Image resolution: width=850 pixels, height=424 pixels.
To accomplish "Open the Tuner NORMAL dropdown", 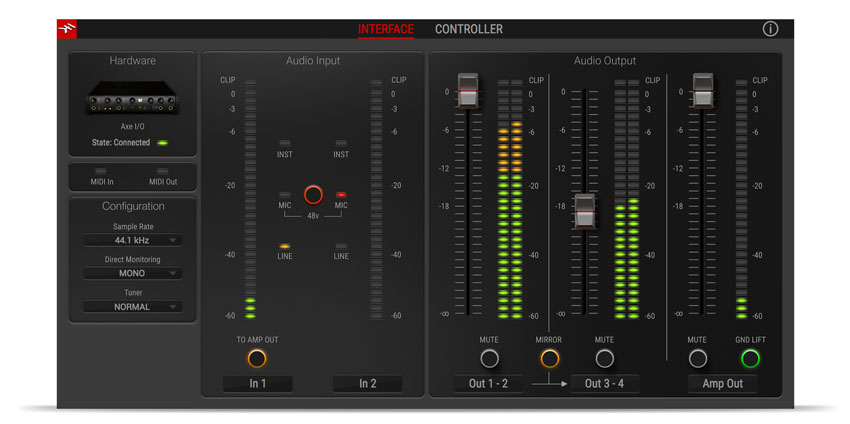I will [133, 307].
